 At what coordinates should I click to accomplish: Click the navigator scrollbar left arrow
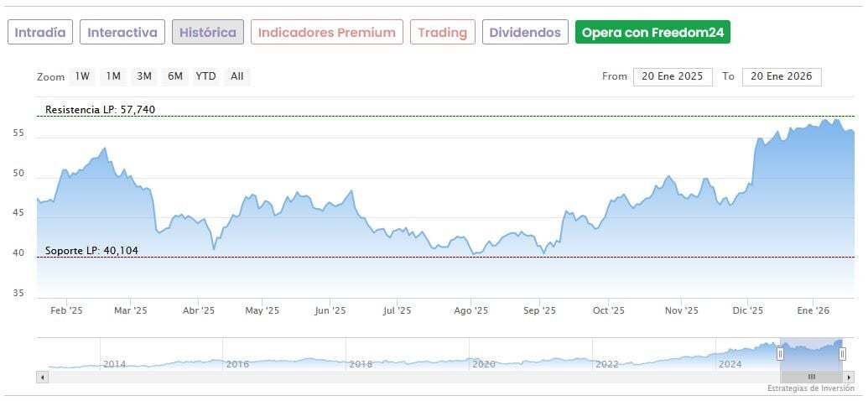click(x=41, y=378)
